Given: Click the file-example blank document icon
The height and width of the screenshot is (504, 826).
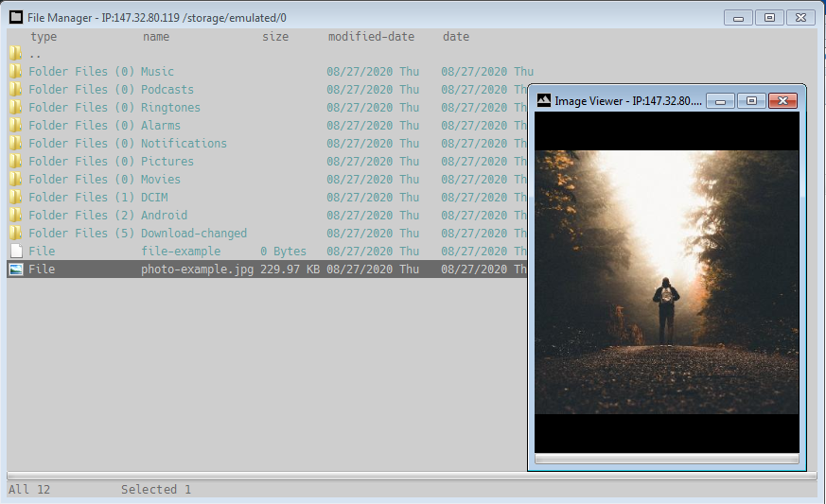Looking at the screenshot, I should click(x=16, y=251).
